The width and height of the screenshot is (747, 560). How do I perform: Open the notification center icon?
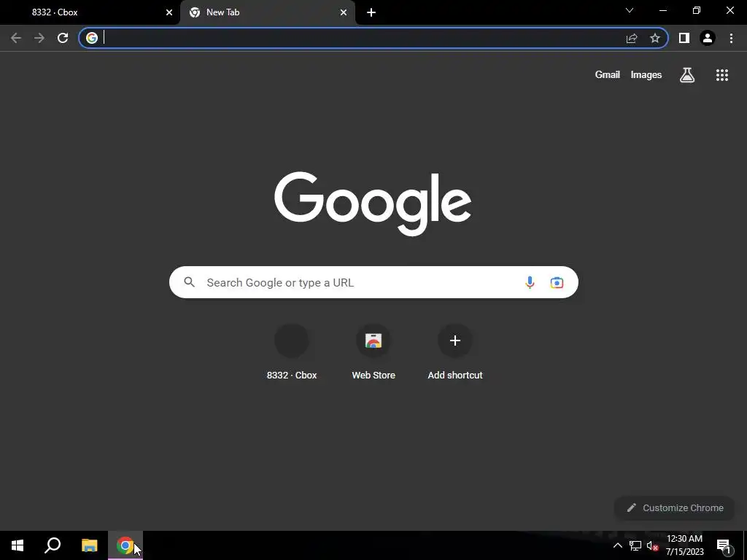(724, 546)
